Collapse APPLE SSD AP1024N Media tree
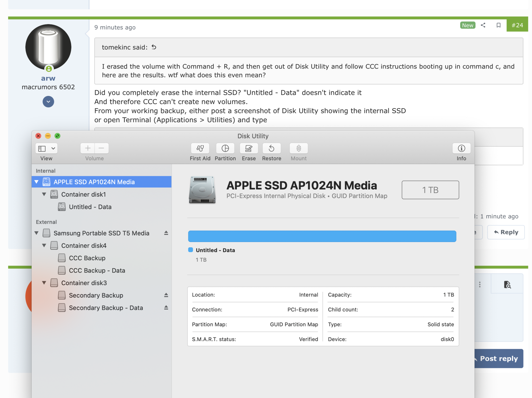The width and height of the screenshot is (532, 398). pyautogui.click(x=37, y=182)
